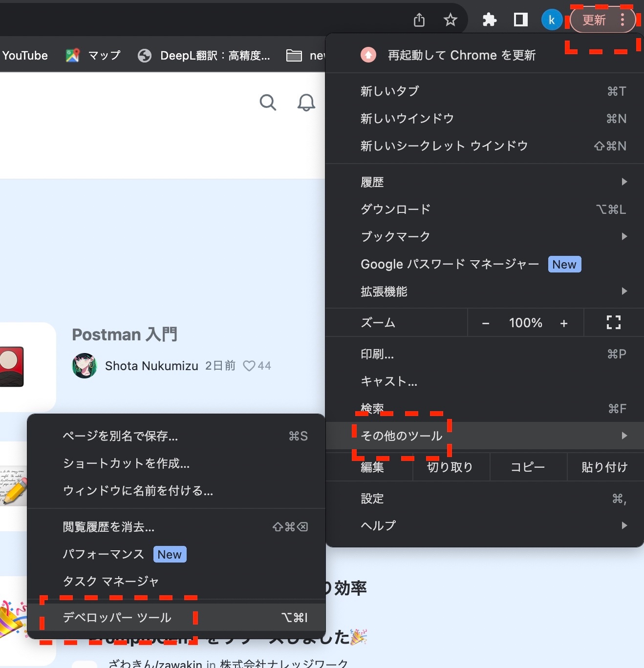The width and height of the screenshot is (644, 668).
Task: Select ウィンドウに名前を付ける...
Action: [176, 490]
